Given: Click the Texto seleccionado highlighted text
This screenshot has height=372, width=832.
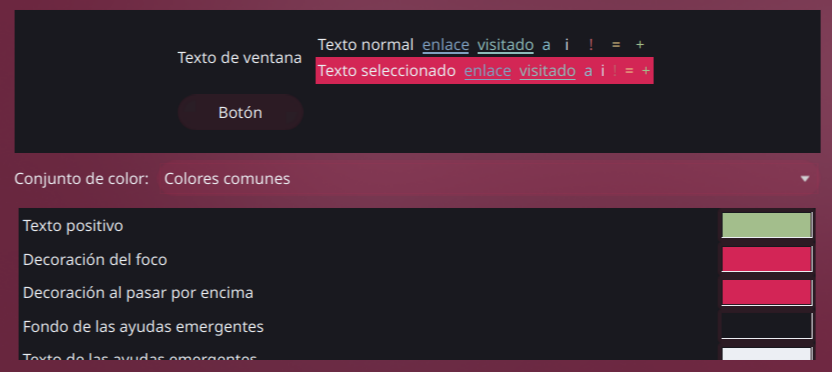Looking at the screenshot, I should click(387, 71).
